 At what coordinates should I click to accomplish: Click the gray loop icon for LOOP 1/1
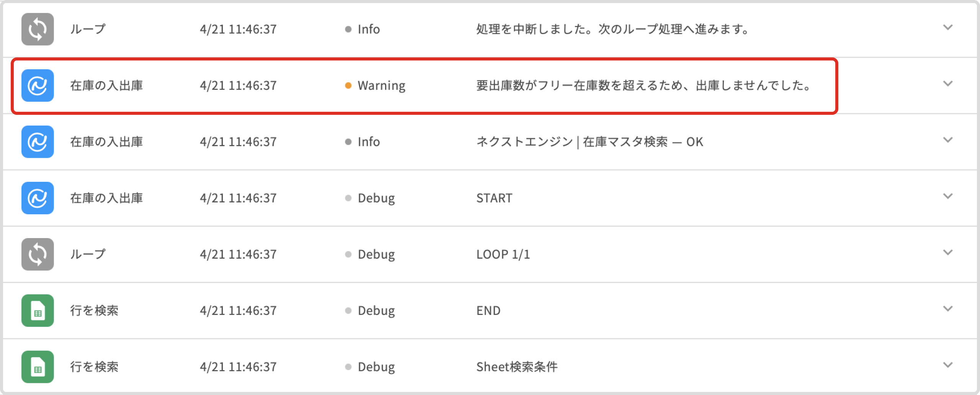click(x=38, y=254)
